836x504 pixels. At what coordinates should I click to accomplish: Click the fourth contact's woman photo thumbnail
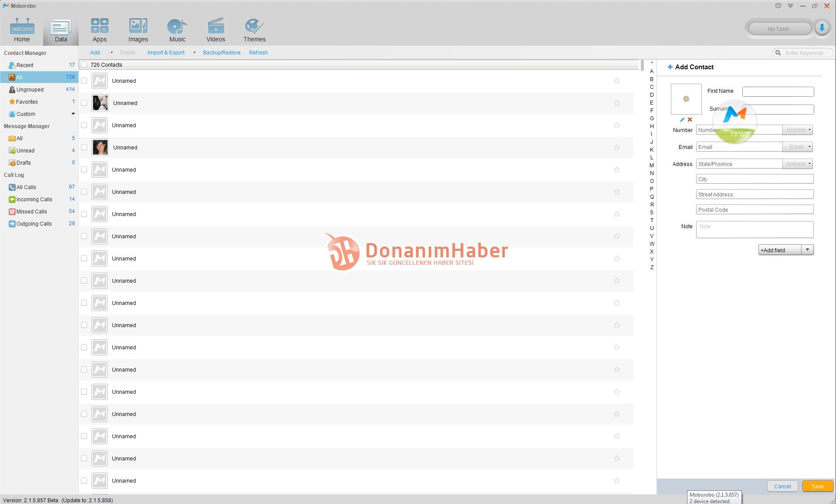(x=100, y=147)
